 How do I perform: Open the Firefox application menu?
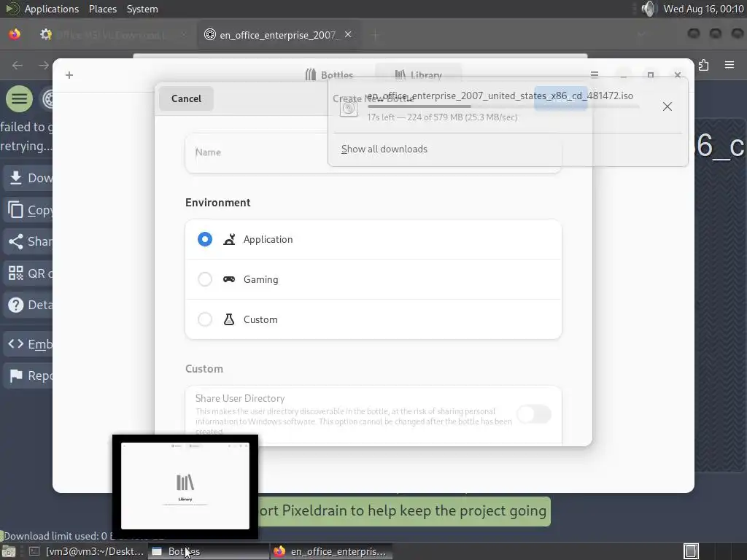729,65
